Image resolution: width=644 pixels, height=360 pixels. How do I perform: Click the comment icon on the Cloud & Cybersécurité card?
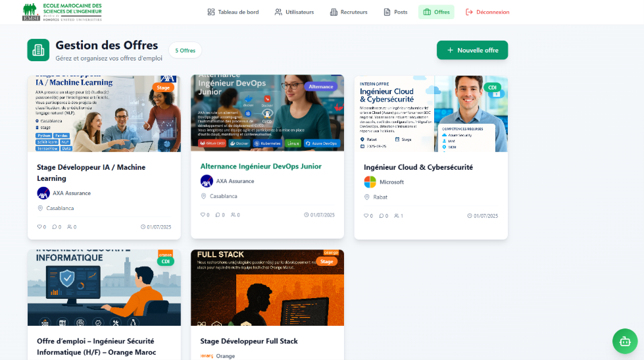(x=381, y=215)
